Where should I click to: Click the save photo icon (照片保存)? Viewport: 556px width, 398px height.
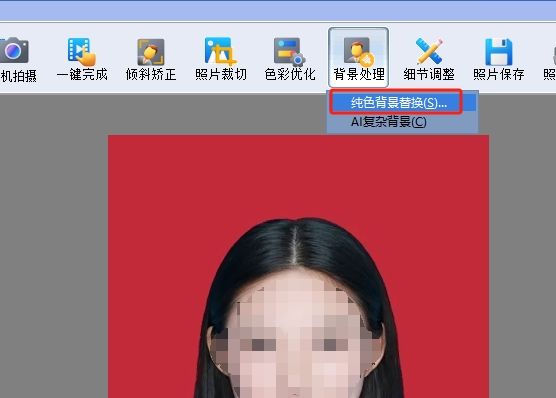point(499,59)
